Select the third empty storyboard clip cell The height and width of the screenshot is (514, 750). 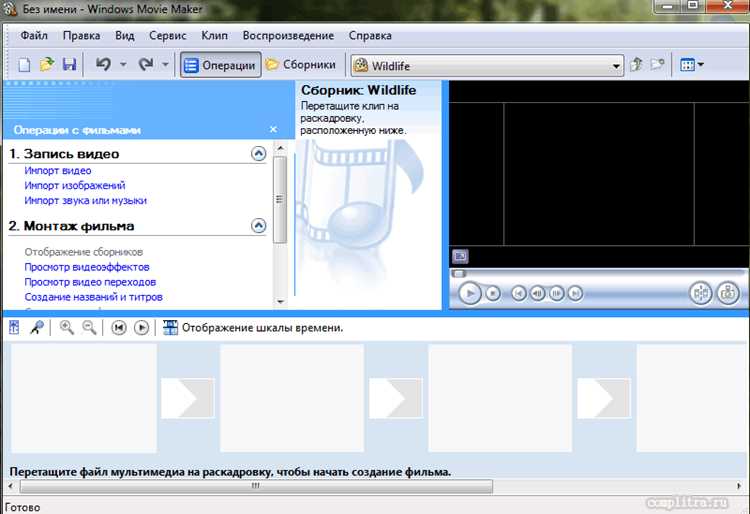click(x=500, y=398)
